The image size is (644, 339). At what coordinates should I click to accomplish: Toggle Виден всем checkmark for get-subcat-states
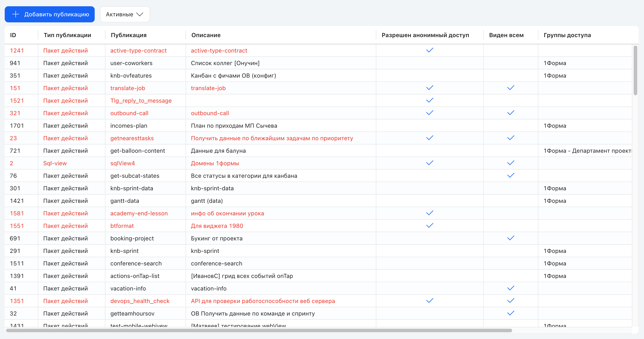(511, 175)
